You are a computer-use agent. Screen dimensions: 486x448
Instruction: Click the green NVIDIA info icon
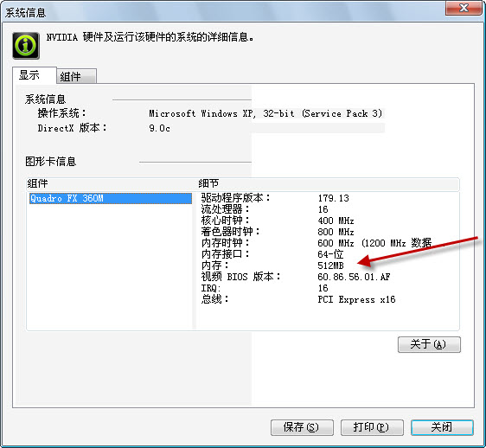coord(26,46)
